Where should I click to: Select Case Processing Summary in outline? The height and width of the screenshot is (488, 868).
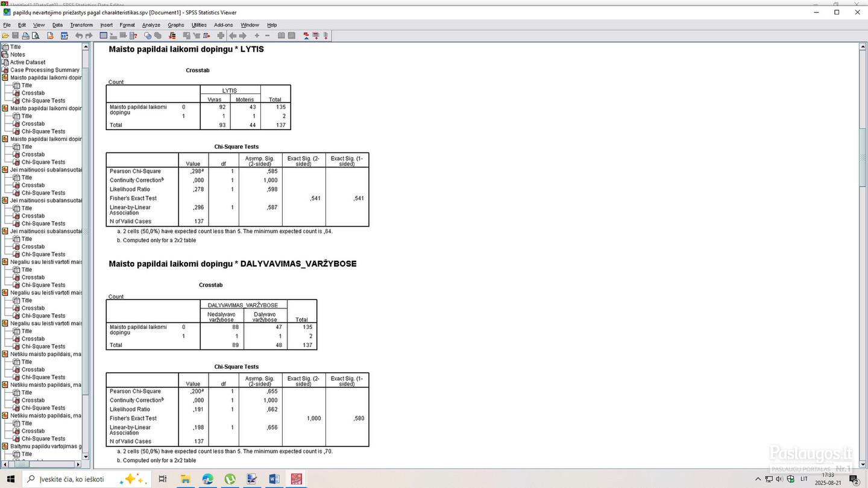click(45, 70)
